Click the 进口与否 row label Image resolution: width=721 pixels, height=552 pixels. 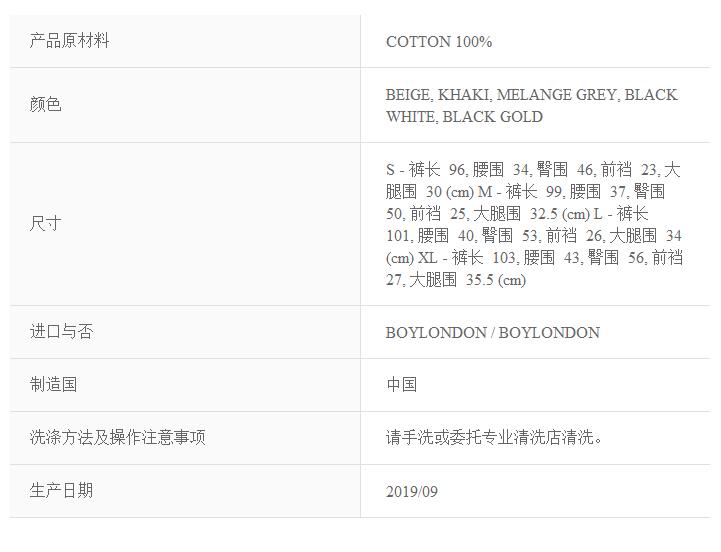pyautogui.click(x=62, y=332)
